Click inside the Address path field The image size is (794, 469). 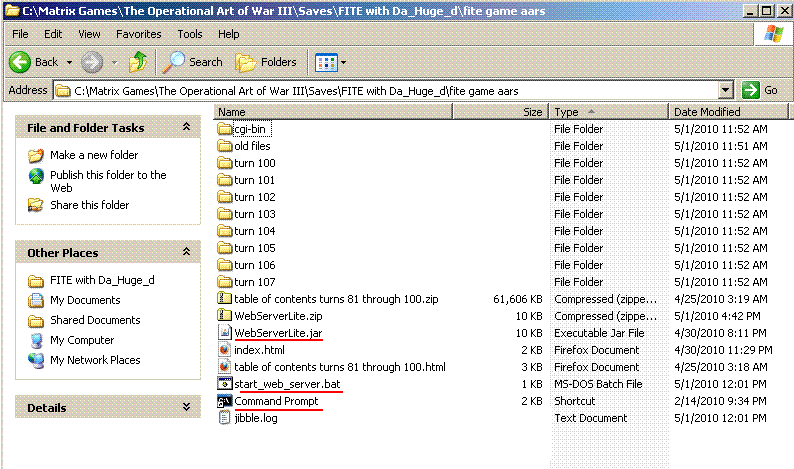(x=387, y=91)
